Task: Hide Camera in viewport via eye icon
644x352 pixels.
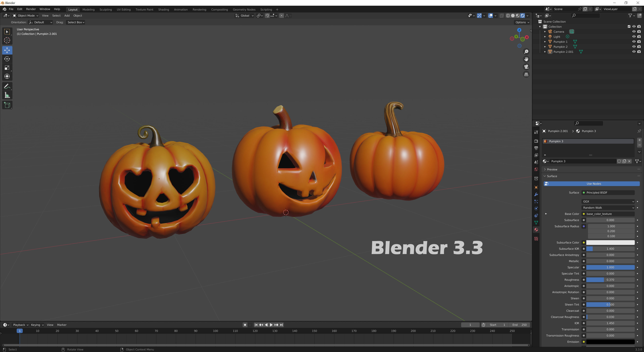Action: (634, 32)
